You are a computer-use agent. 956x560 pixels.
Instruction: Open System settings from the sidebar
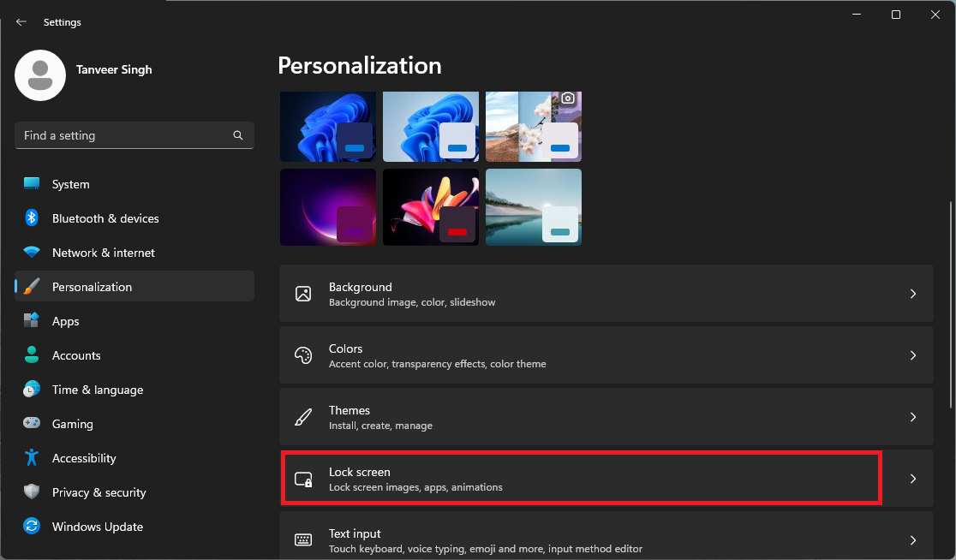click(70, 183)
